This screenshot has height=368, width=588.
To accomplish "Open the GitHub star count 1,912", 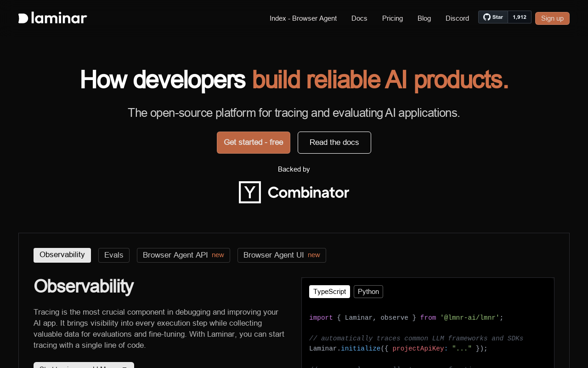I will 520,17.
